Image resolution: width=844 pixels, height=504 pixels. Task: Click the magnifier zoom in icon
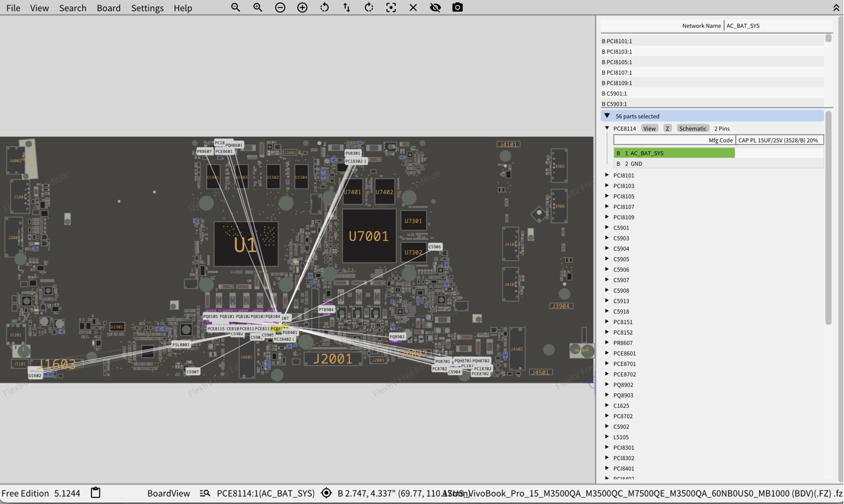(258, 7)
